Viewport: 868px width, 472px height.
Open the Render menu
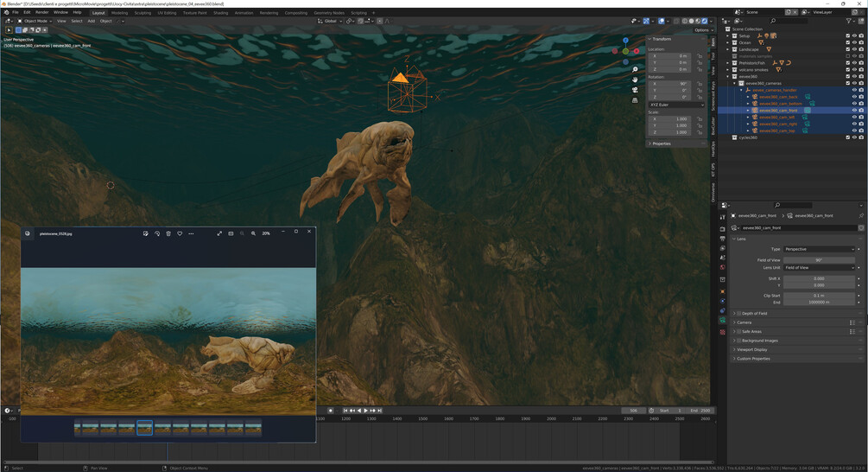tap(41, 12)
